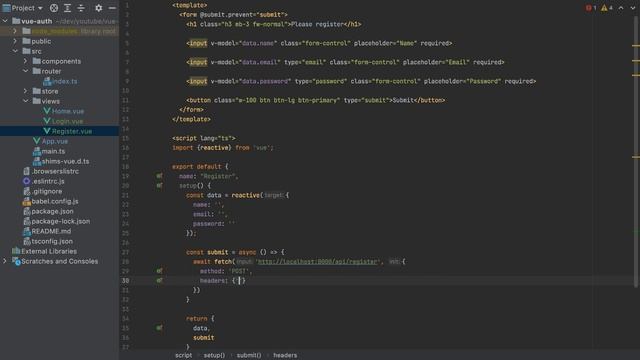Click the Expand All icon in Project toolbar
Screen dimensions: 640x360
point(67,8)
